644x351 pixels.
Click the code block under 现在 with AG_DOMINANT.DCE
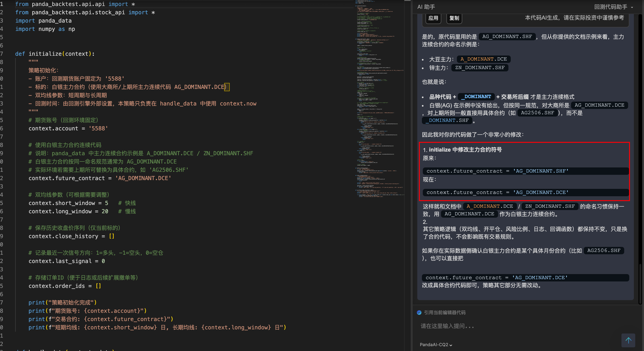click(525, 192)
